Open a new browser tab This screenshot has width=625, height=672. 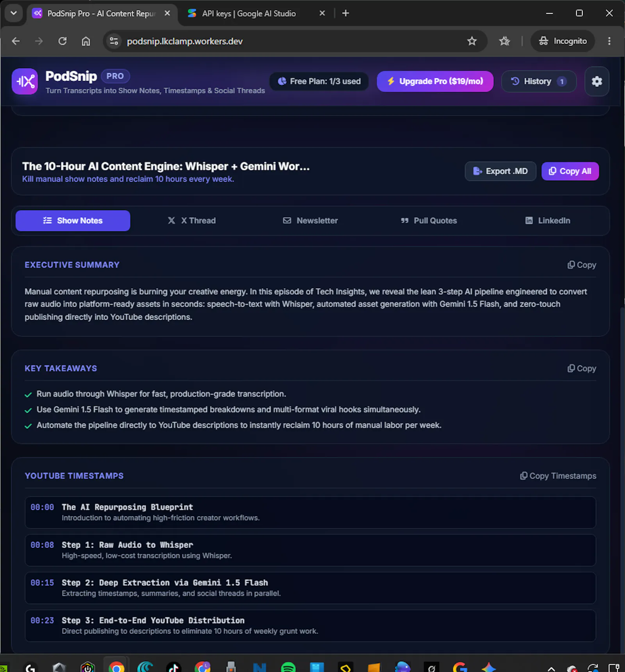[x=345, y=13]
